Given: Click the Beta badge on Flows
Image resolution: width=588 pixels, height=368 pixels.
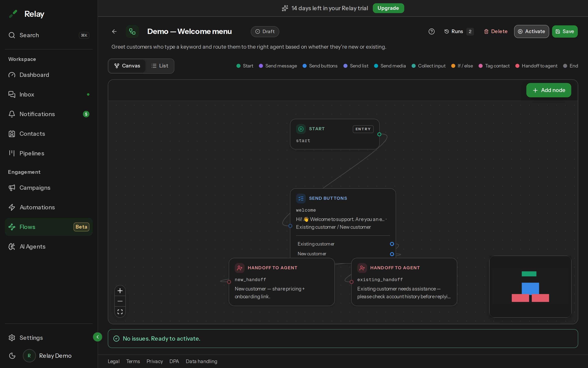Looking at the screenshot, I should 81,227.
